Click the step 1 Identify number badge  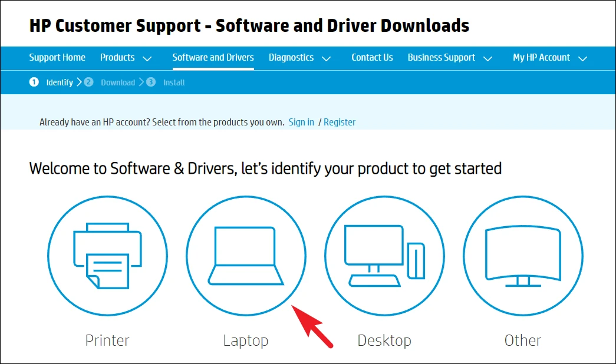click(34, 82)
